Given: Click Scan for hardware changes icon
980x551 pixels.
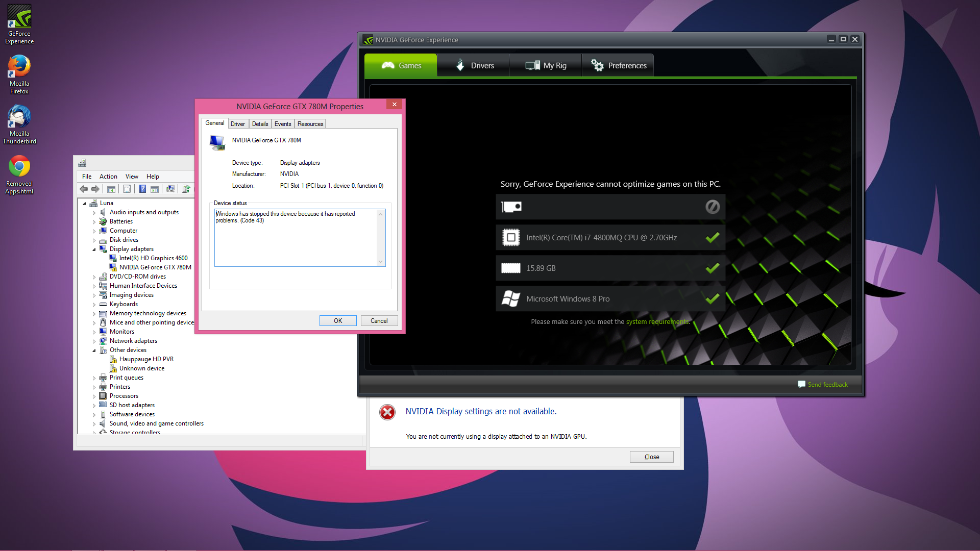Looking at the screenshot, I should [x=170, y=189].
